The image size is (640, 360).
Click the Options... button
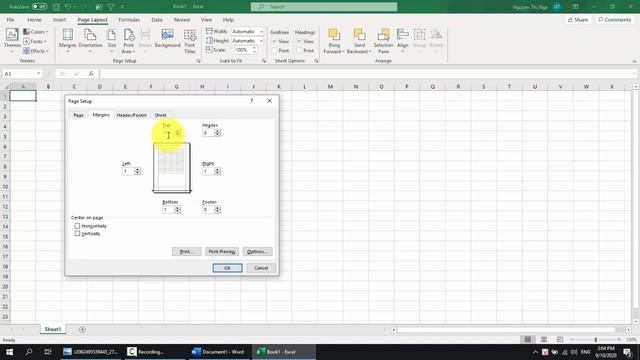257,251
